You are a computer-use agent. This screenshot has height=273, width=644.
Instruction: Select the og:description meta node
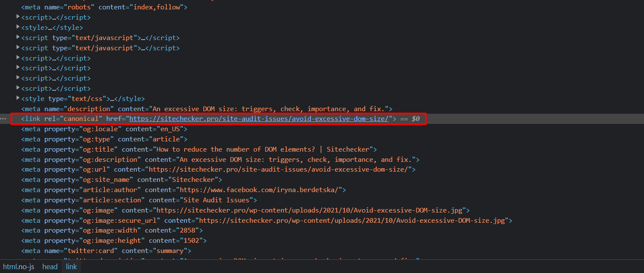[x=220, y=160]
